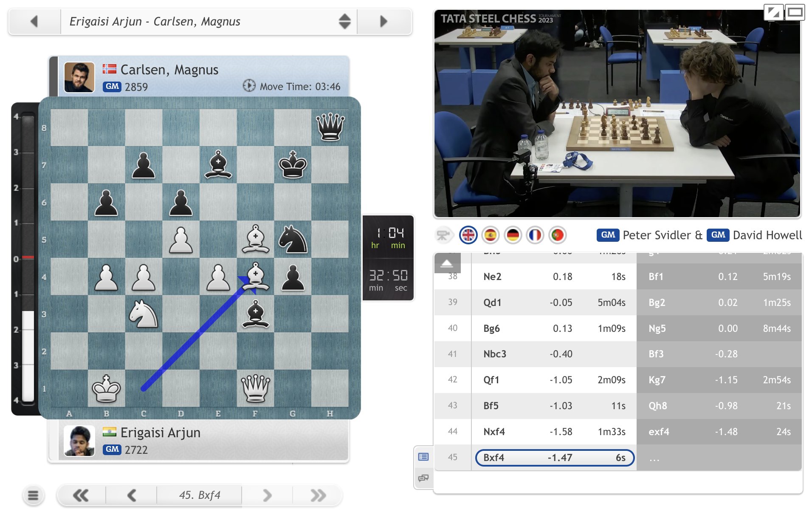
Task: Step back one move with left arrow
Action: [x=132, y=495]
